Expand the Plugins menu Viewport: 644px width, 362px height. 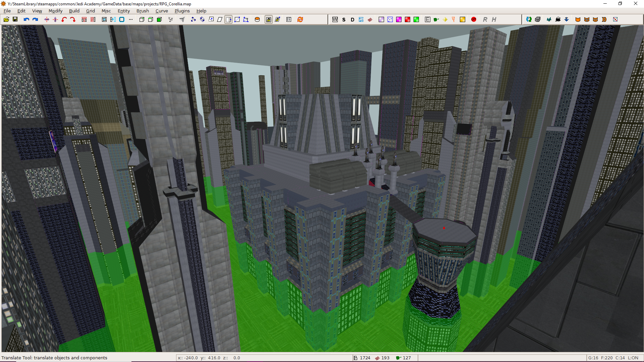tap(182, 11)
